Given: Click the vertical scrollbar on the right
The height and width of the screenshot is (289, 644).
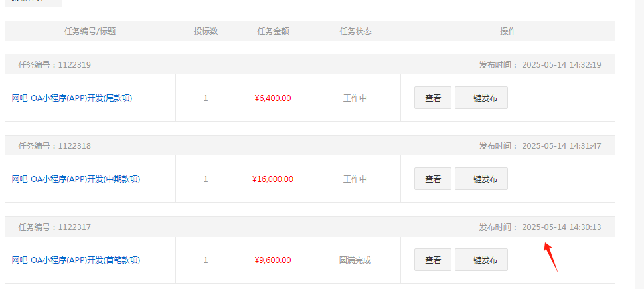Looking at the screenshot, I should click(639, 133).
